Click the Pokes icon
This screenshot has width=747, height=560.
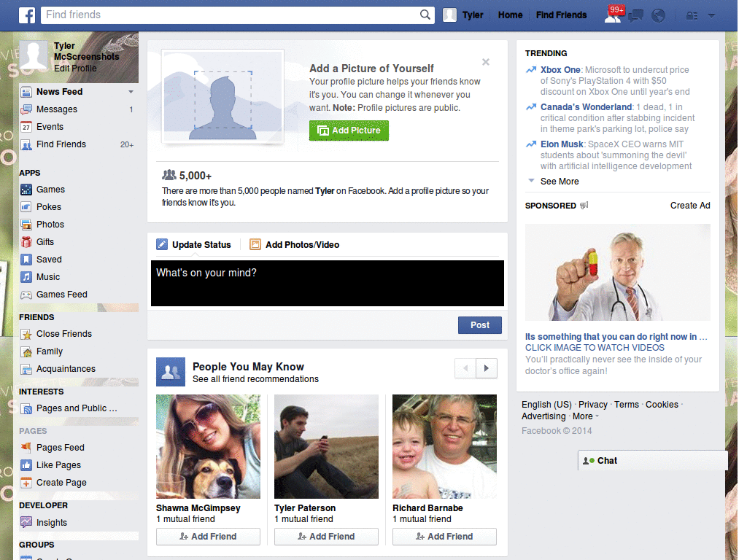click(26, 207)
